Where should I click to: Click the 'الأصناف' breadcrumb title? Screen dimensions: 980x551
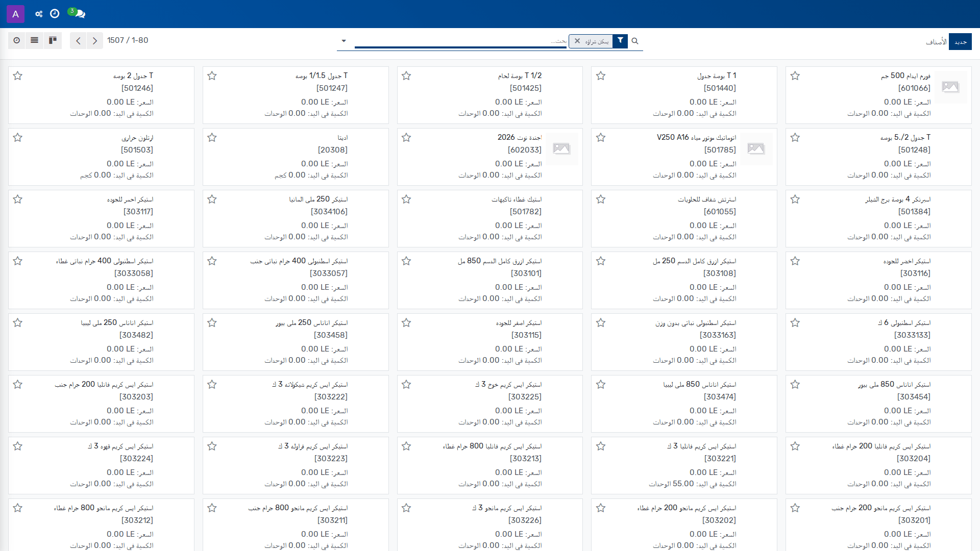(936, 42)
